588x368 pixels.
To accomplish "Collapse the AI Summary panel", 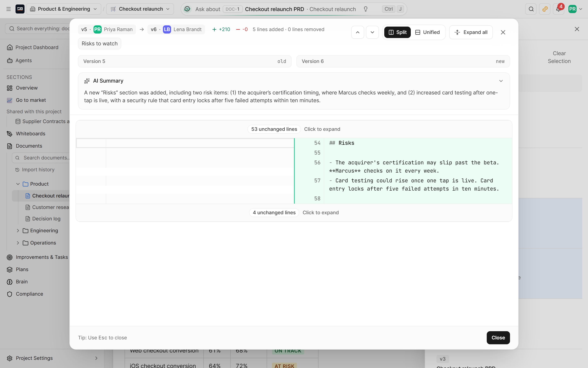I will click(x=501, y=81).
